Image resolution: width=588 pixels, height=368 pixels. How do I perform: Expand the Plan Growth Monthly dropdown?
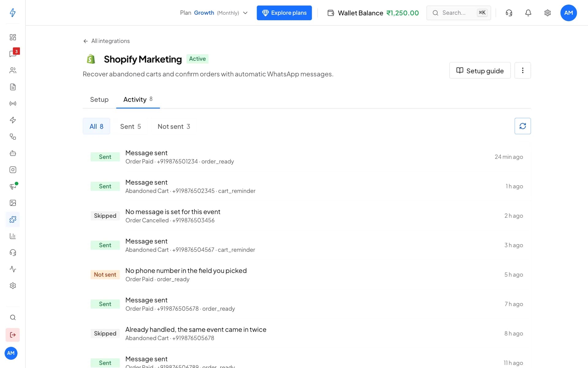(214, 13)
